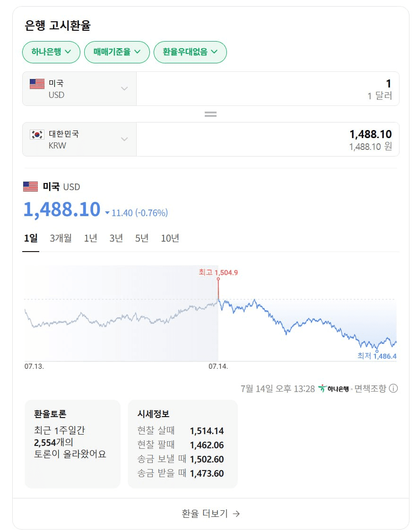Click the equals sign between currency fields
The image size is (417, 532).
(210, 114)
